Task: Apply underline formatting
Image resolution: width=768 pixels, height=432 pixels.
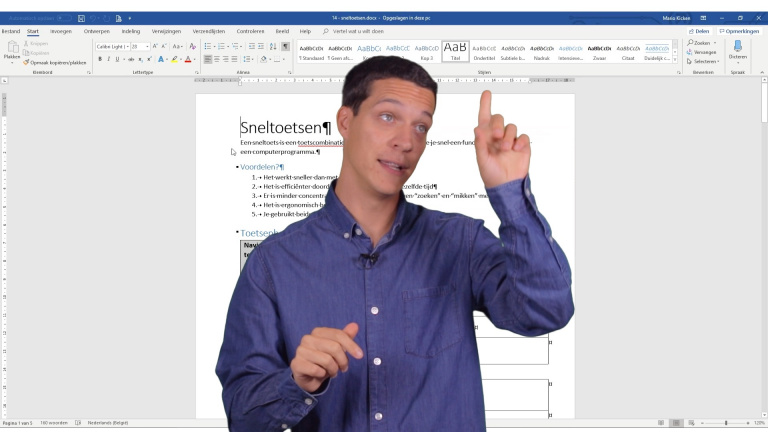Action: [x=117, y=59]
